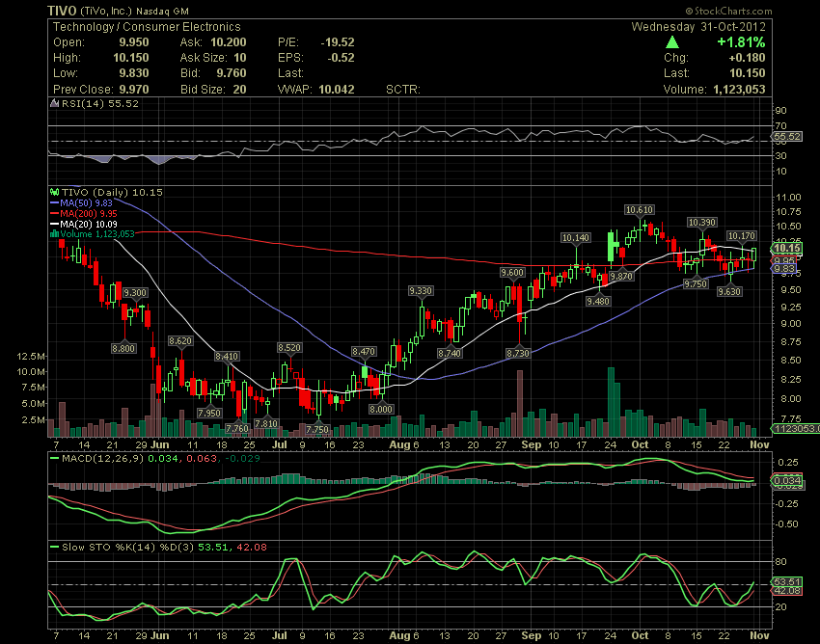
Task: Click the 8.000 price low label
Action: pos(381,410)
